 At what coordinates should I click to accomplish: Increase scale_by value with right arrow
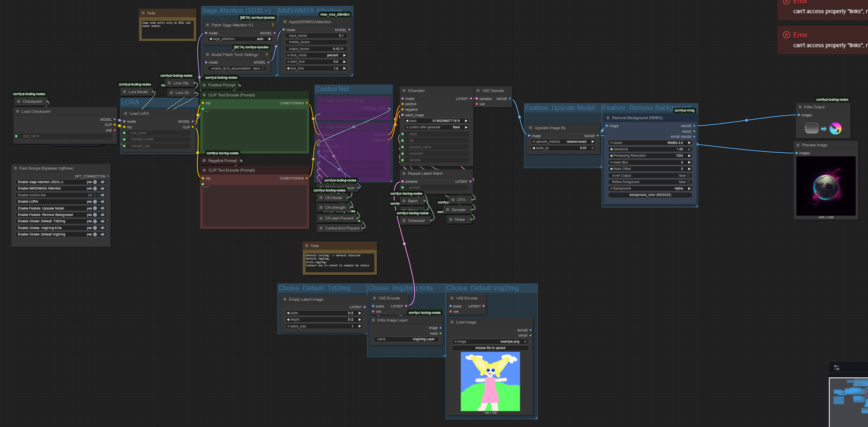coord(593,148)
